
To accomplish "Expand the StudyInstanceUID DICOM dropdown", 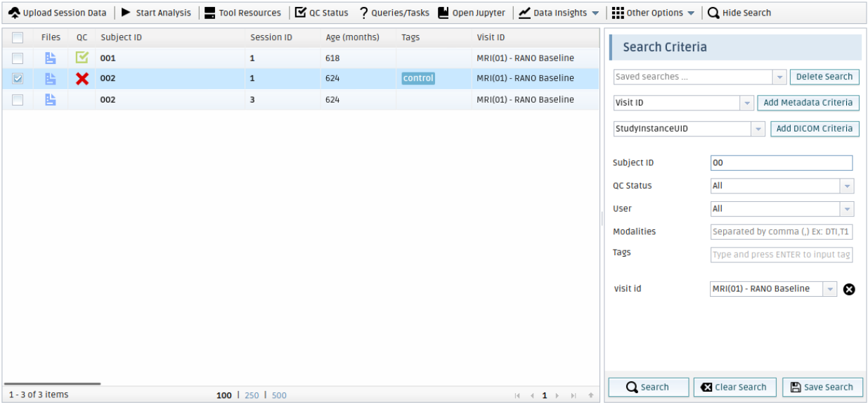I will tap(758, 129).
